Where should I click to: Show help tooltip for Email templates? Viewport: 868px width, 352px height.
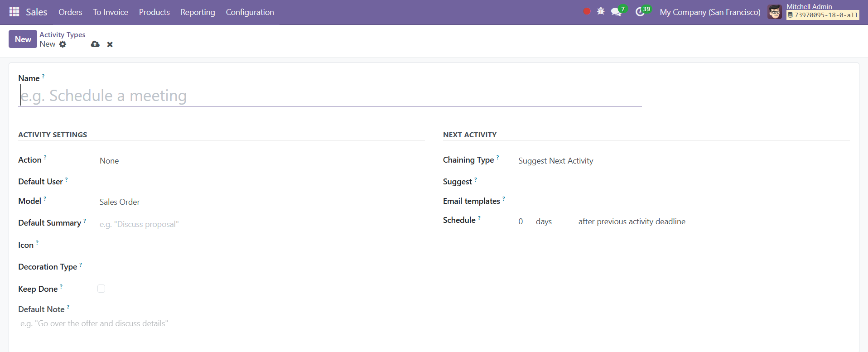[503, 199]
